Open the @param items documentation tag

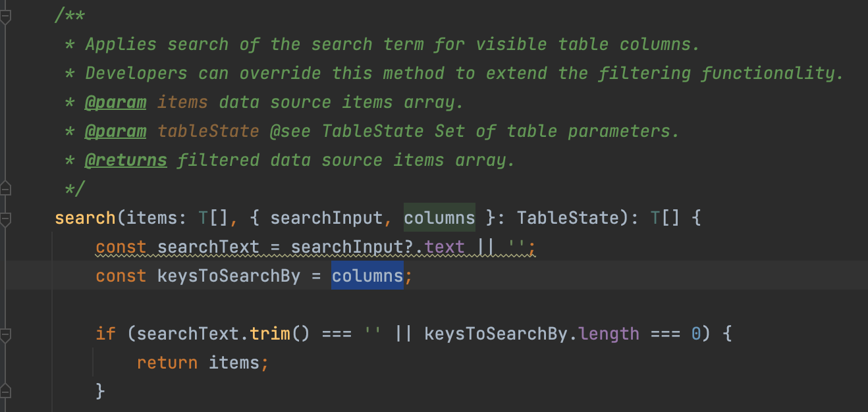[116, 102]
